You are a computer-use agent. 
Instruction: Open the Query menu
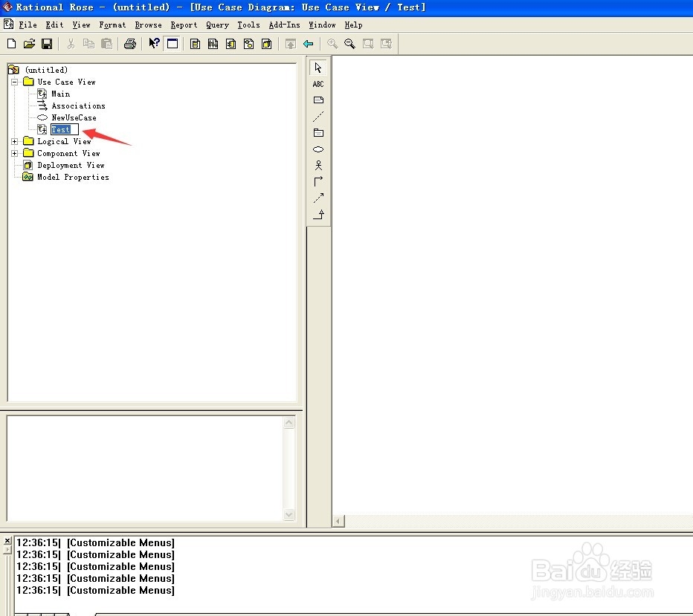tap(217, 25)
